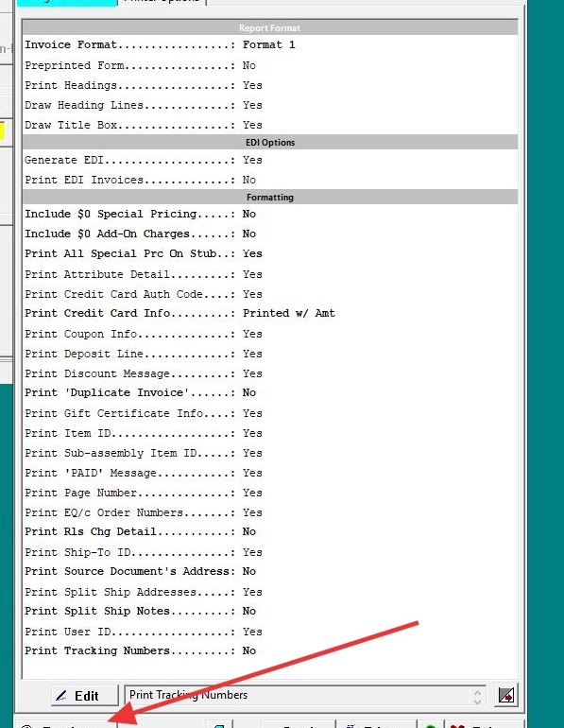Select the Print Coupon Info row
The image size is (564, 728).
point(270,335)
